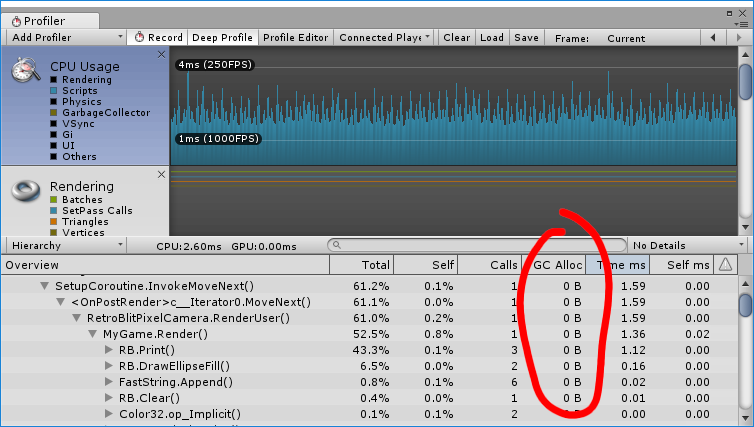Open the No Details dropdown
This screenshot has width=754, height=427.
pos(688,245)
